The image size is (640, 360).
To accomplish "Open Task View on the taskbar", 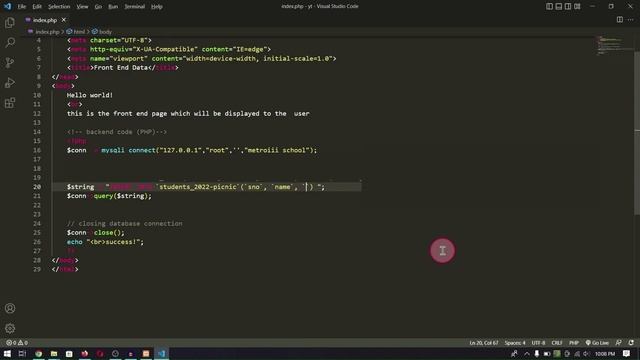I will click(22, 353).
